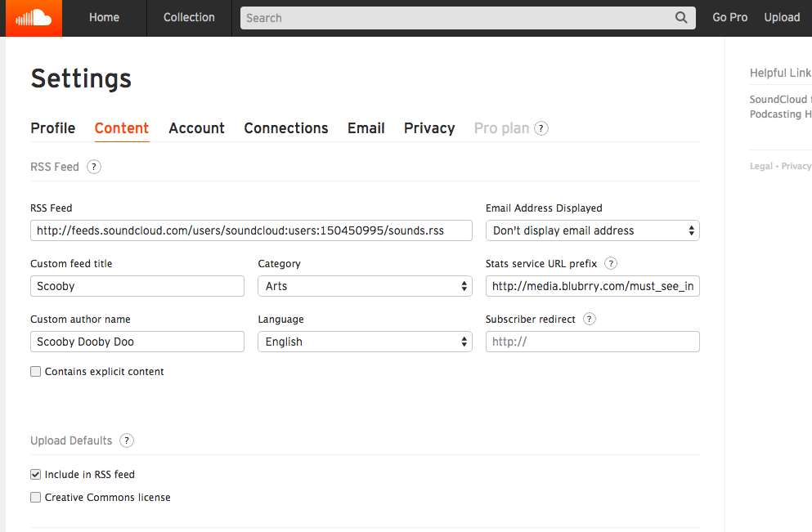Click the Upload button

pos(781,16)
